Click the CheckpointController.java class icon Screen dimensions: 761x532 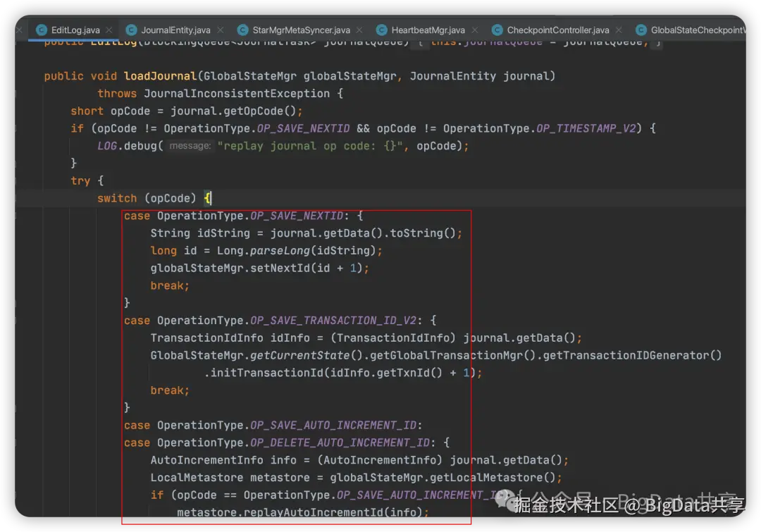coord(497,30)
